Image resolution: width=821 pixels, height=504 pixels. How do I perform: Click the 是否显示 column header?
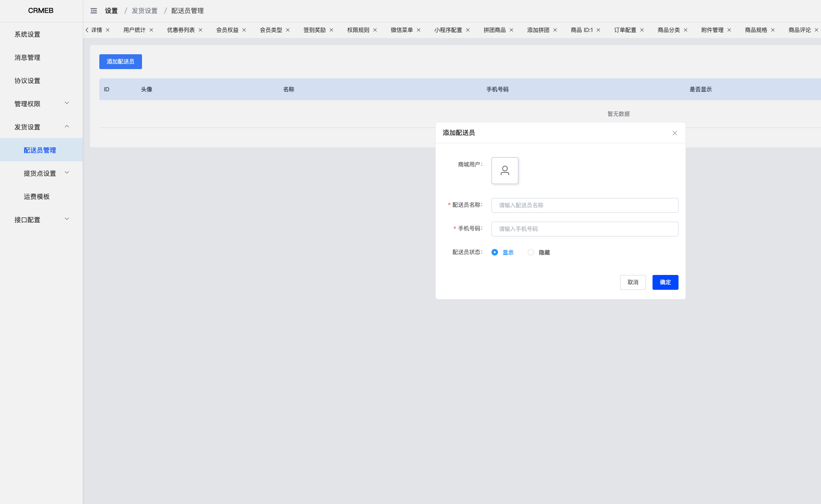[701, 89]
